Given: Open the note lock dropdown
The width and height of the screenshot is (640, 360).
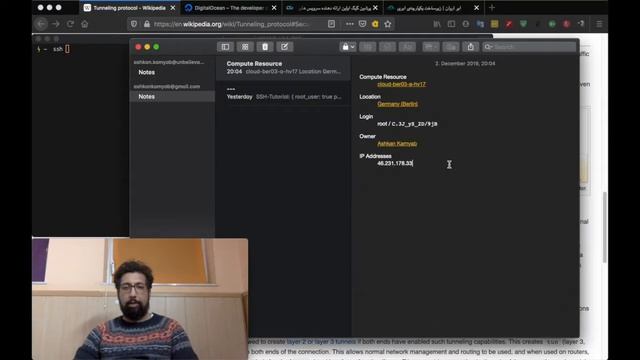Looking at the screenshot, I should 348,47.
